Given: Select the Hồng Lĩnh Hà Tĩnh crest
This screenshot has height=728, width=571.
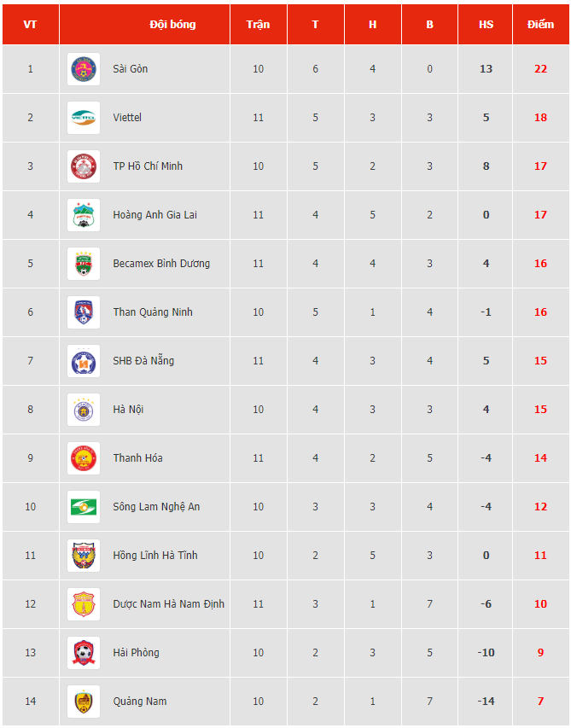Looking at the screenshot, I should click(x=84, y=556).
